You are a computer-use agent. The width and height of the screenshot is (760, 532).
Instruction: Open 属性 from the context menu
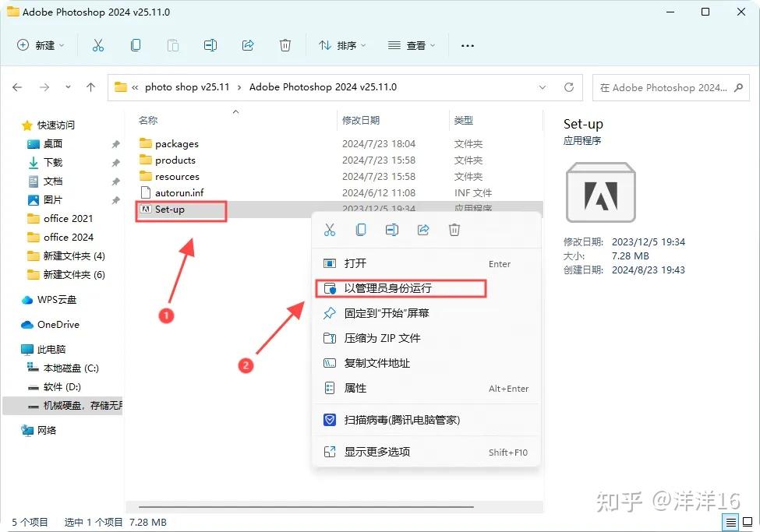355,388
